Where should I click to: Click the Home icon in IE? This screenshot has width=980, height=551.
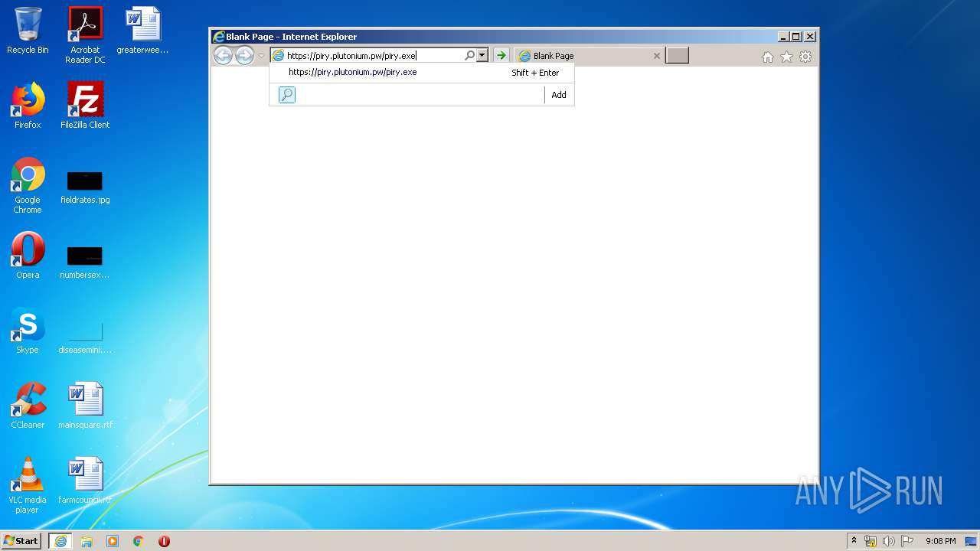[x=768, y=57]
